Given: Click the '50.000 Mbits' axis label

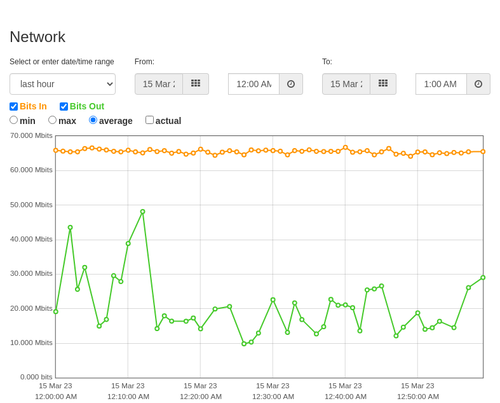Looking at the screenshot, I should [x=31, y=205].
